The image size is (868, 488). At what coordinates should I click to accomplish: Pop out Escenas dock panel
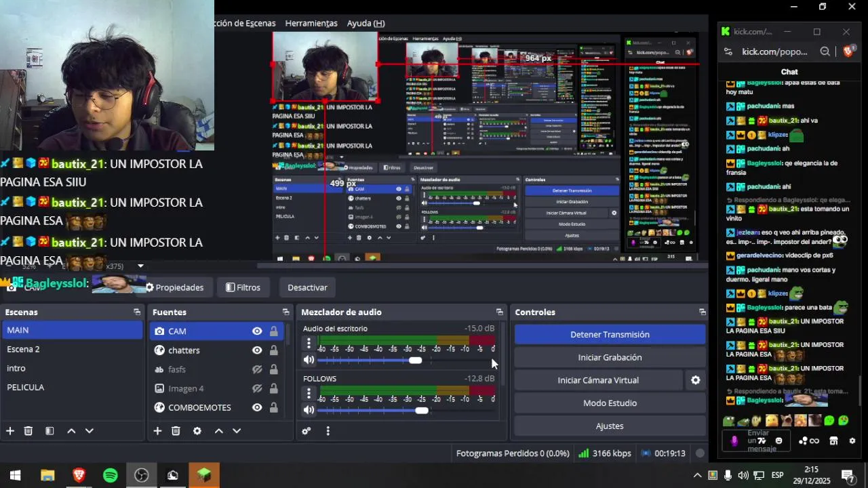pyautogui.click(x=137, y=312)
